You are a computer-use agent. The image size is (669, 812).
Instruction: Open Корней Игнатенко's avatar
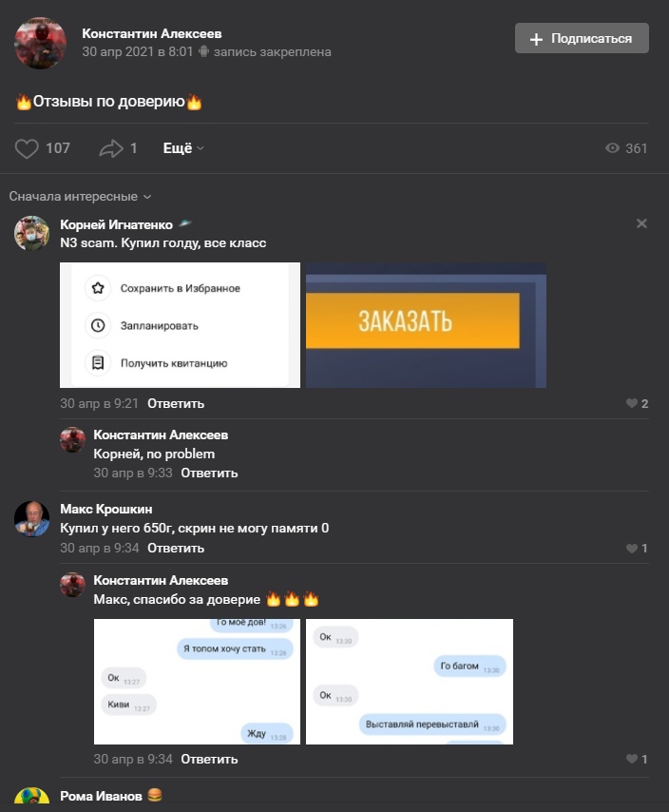pyautogui.click(x=31, y=233)
